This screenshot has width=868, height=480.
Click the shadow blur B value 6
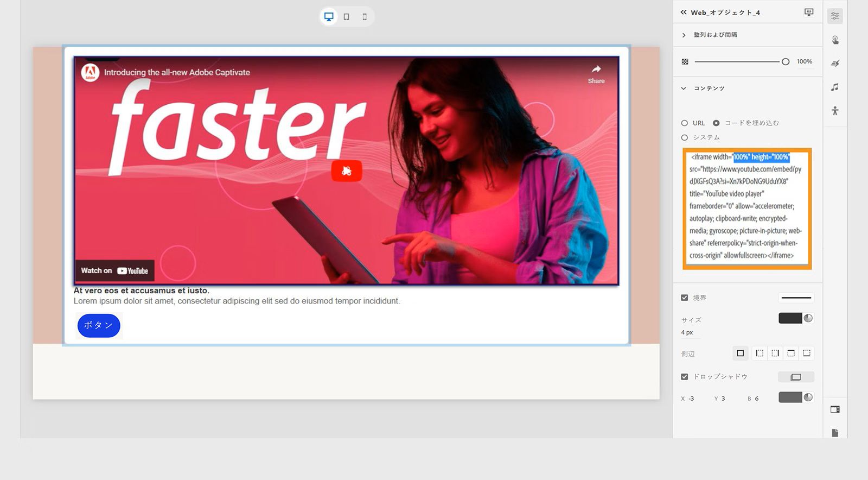[757, 399]
